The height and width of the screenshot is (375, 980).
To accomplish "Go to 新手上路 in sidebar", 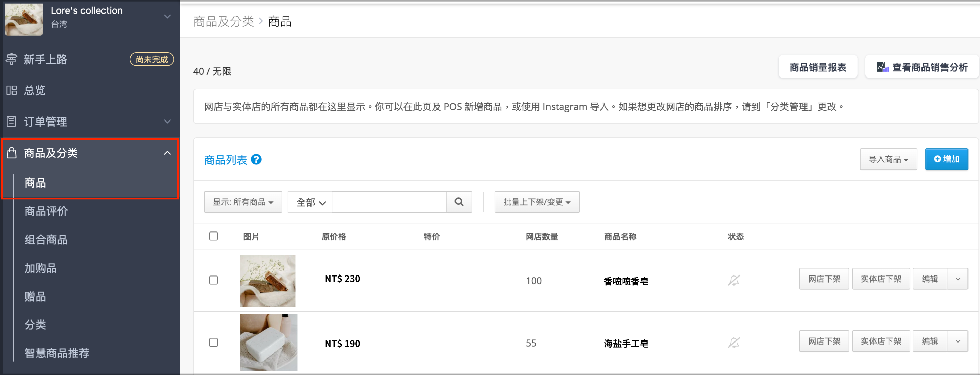I will pyautogui.click(x=45, y=59).
